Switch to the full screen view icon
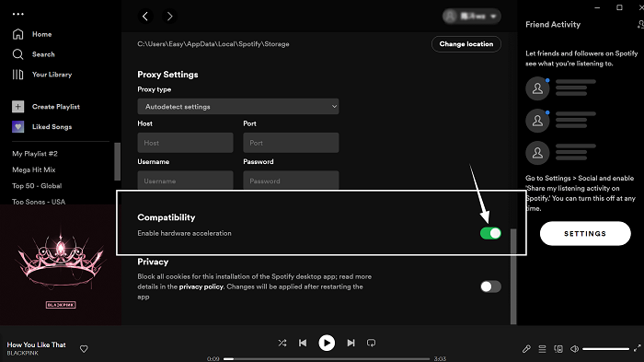Viewport: 644px width, 362px height. [638, 348]
